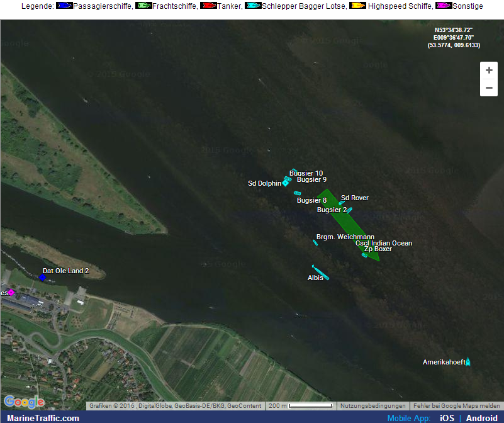Viewport: 504px width, 423px height.
Task: Click the Albis vessel icon
Action: (x=320, y=272)
